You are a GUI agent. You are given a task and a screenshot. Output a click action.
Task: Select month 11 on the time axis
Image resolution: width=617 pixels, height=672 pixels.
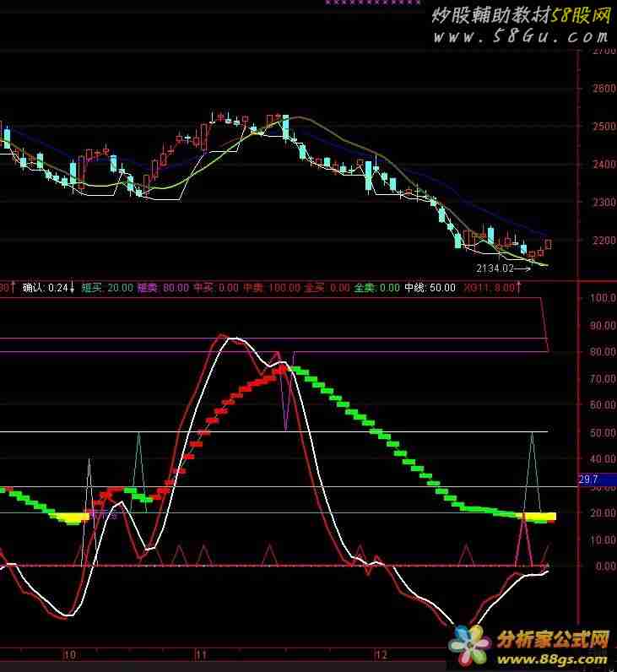point(201,655)
